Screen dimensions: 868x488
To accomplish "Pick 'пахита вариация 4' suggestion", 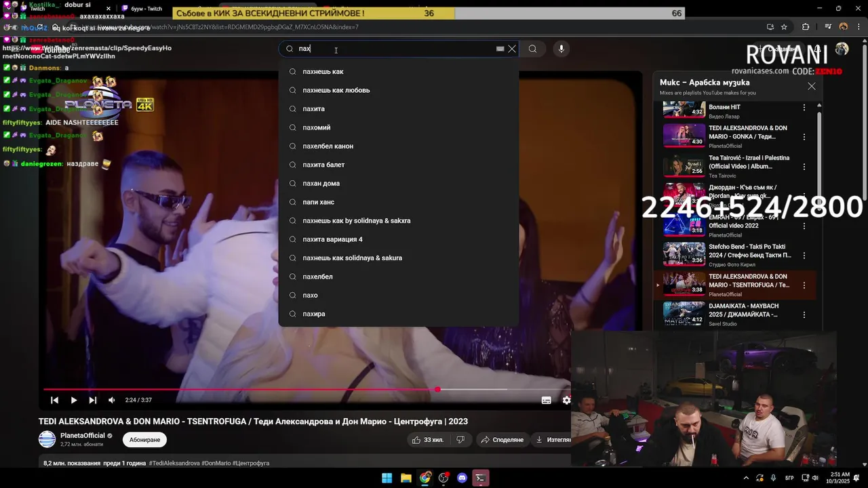I will tap(399, 239).
